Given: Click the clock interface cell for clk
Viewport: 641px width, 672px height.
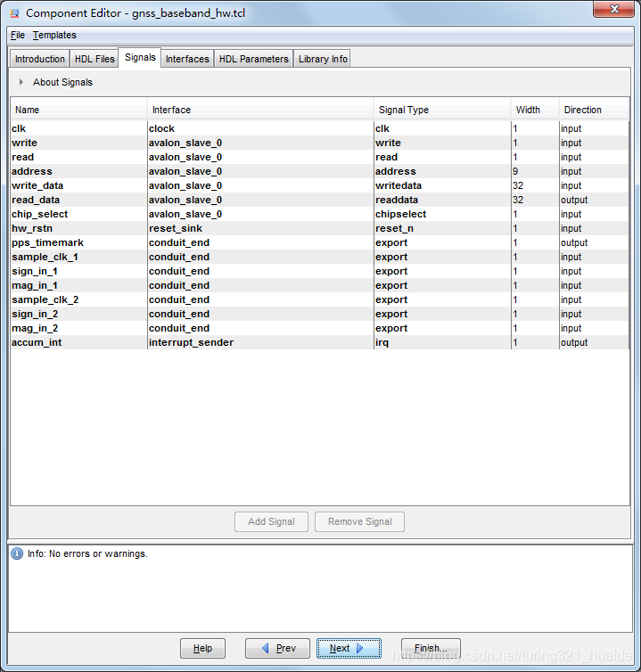Looking at the screenshot, I should point(260,128).
